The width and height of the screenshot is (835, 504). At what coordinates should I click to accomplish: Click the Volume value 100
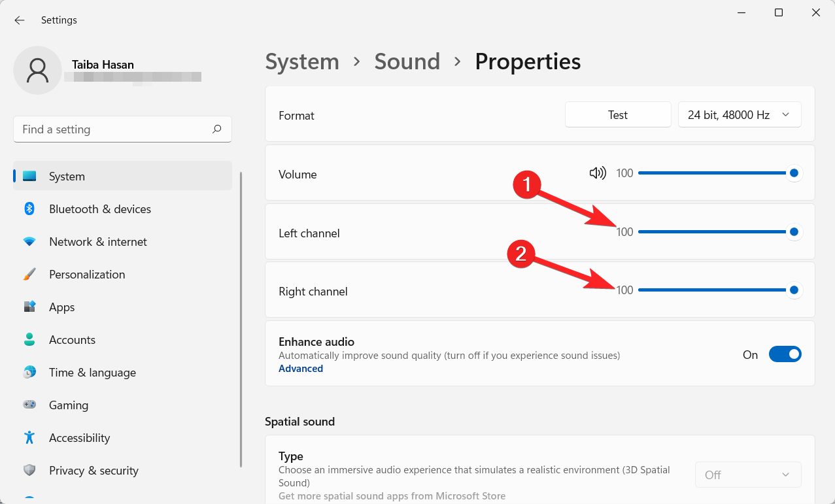[x=625, y=174]
